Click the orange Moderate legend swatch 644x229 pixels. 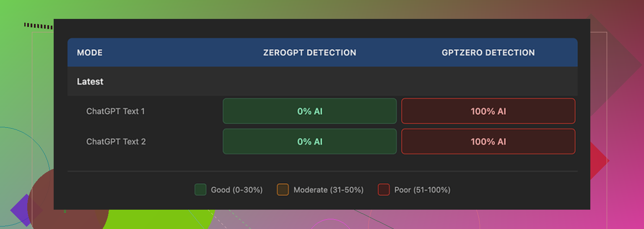click(283, 190)
